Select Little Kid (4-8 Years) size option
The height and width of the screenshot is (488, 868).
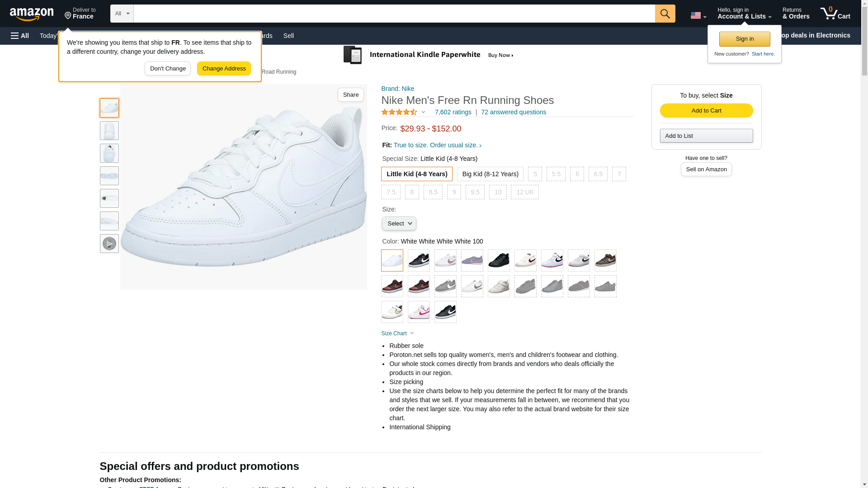[x=416, y=174]
